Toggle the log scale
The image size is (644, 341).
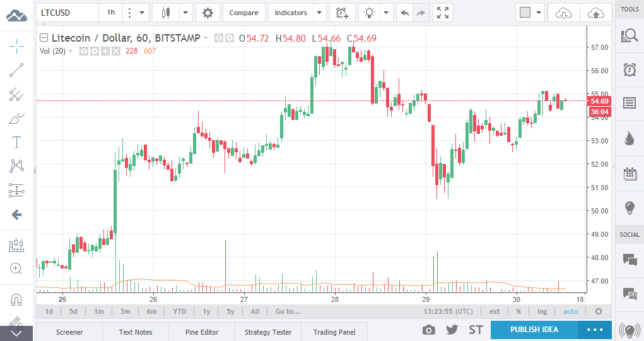542,311
